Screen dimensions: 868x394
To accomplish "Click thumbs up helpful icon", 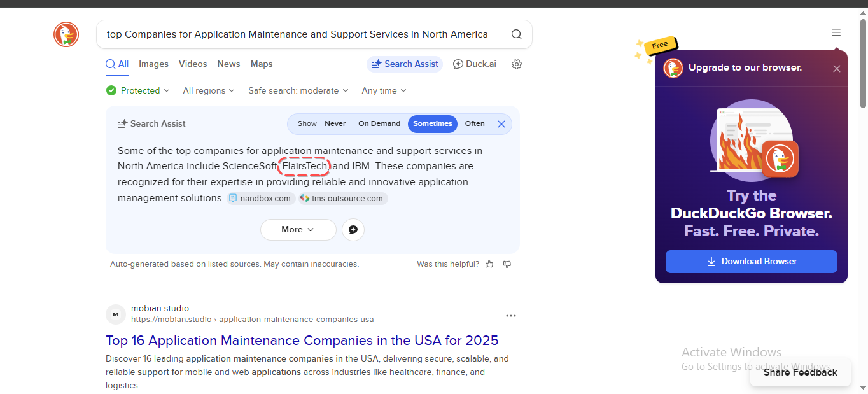I will pos(489,264).
